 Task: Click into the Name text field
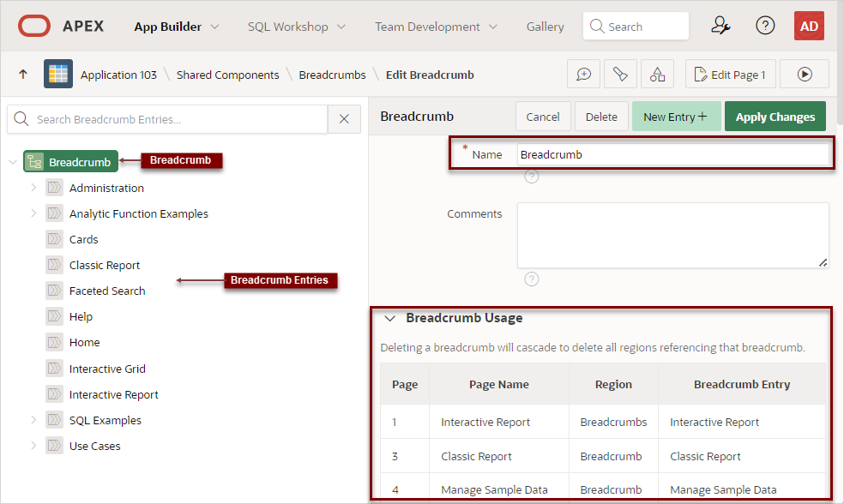point(672,154)
